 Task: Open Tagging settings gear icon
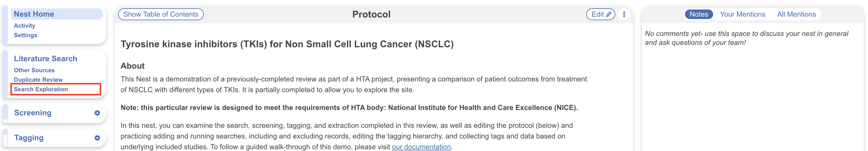click(97, 138)
